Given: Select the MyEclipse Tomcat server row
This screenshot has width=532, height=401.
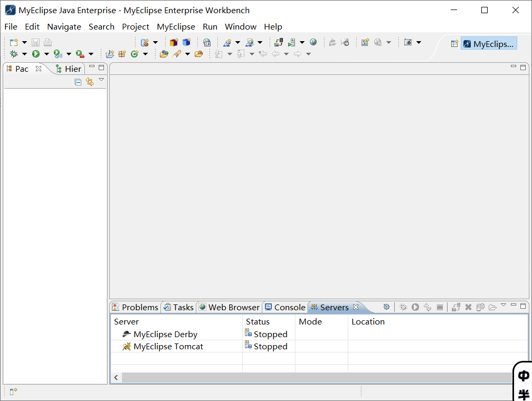Looking at the screenshot, I should 319,346.
